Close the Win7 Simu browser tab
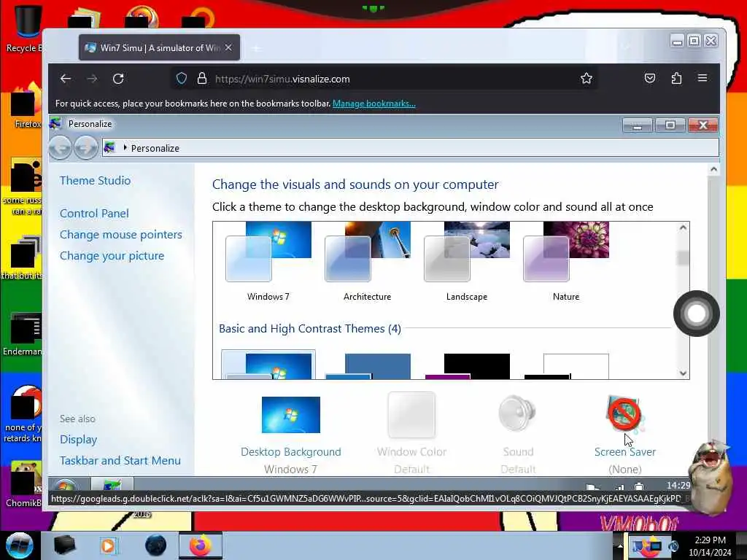Viewport: 747px width, 560px height. click(228, 47)
